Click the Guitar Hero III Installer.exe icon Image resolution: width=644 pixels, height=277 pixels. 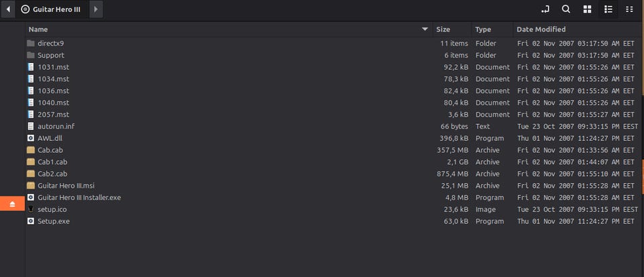[31, 198]
